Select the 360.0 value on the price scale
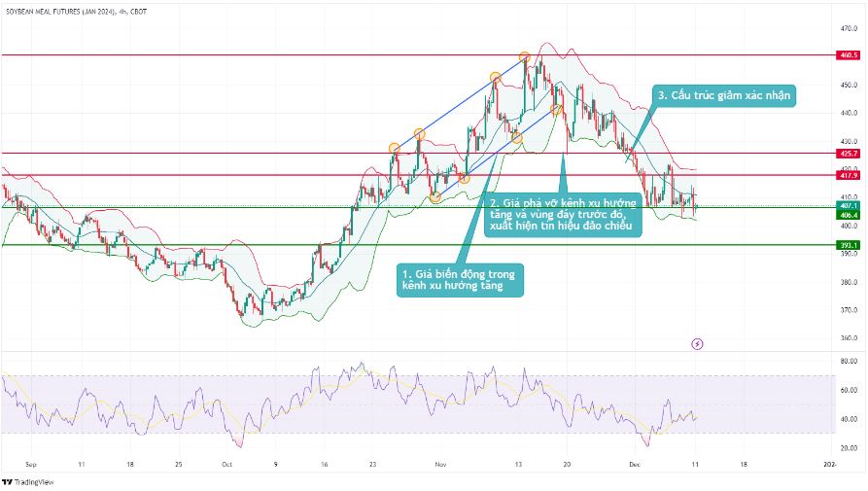 [848, 338]
